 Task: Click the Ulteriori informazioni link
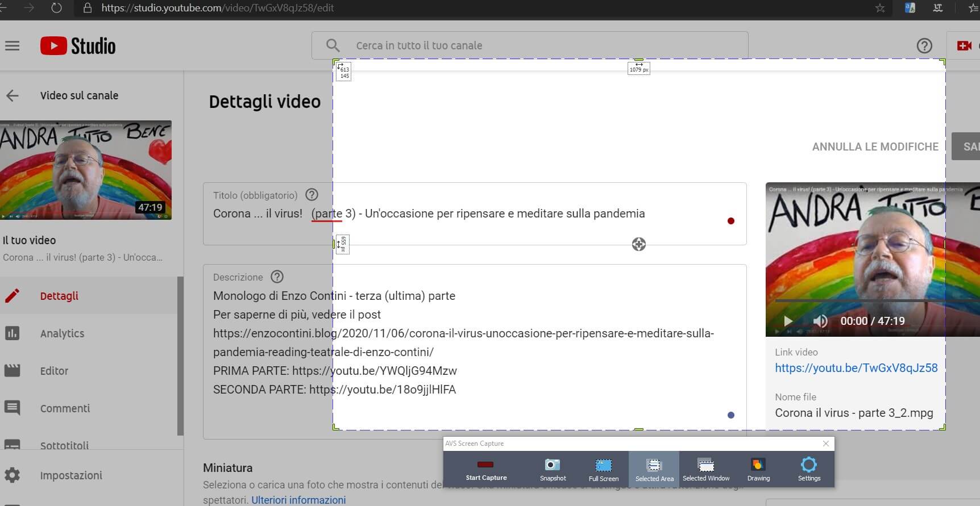pos(298,500)
